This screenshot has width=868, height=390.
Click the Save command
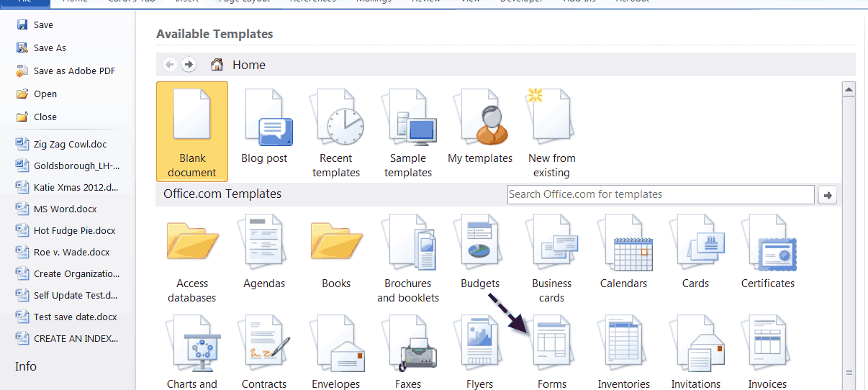point(35,24)
